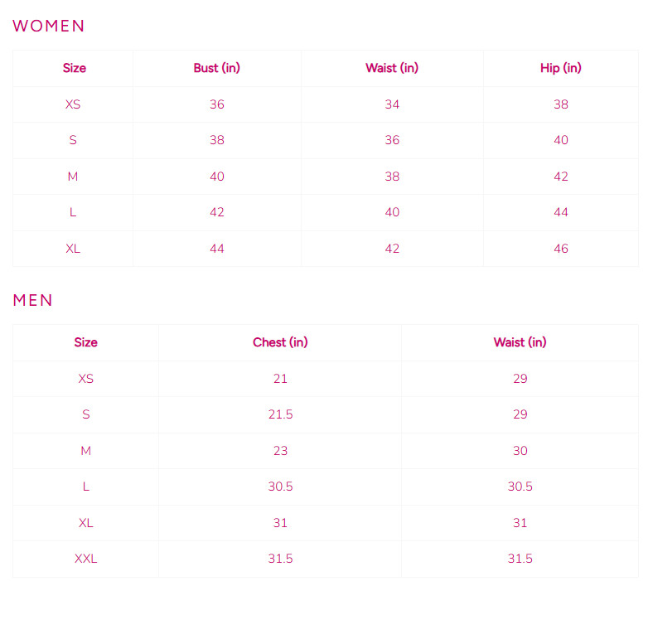Click the Chest (in) column header

(280, 342)
